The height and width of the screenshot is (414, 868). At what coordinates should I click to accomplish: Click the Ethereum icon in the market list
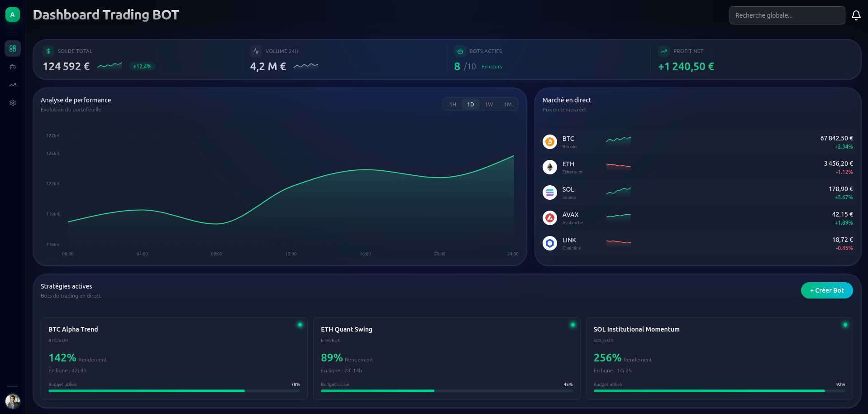[x=549, y=167]
